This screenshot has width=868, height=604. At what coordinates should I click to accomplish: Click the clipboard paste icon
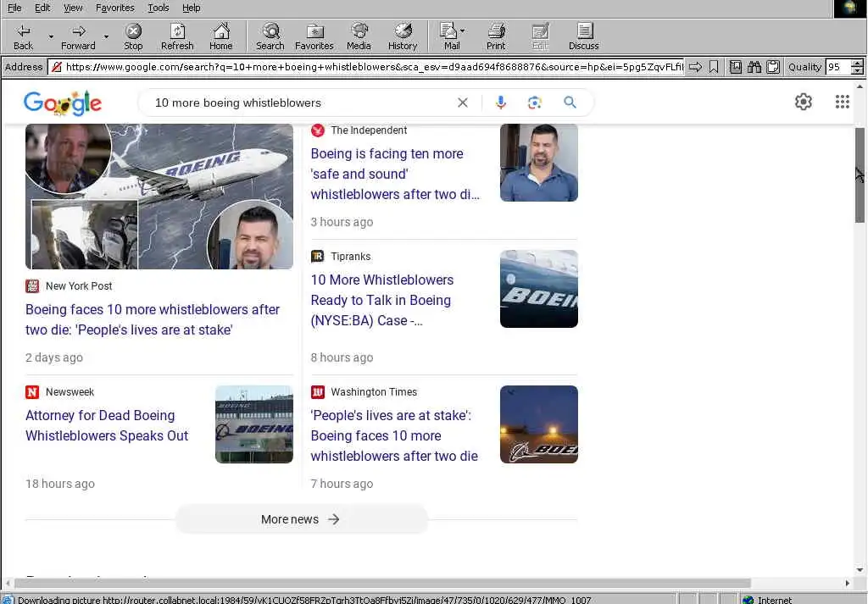coord(773,67)
